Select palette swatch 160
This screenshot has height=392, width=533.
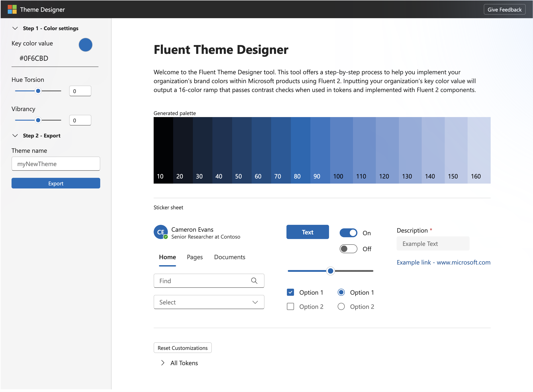click(x=479, y=150)
